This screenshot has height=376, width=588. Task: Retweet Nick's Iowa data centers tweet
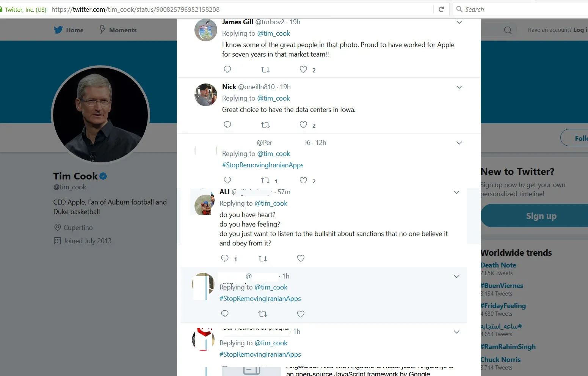[x=265, y=125]
